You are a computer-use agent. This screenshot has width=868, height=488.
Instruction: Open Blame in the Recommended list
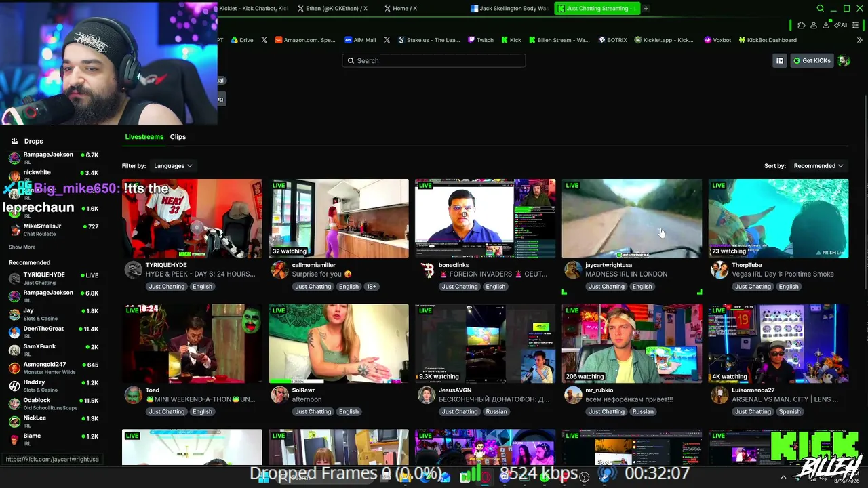click(x=54, y=439)
